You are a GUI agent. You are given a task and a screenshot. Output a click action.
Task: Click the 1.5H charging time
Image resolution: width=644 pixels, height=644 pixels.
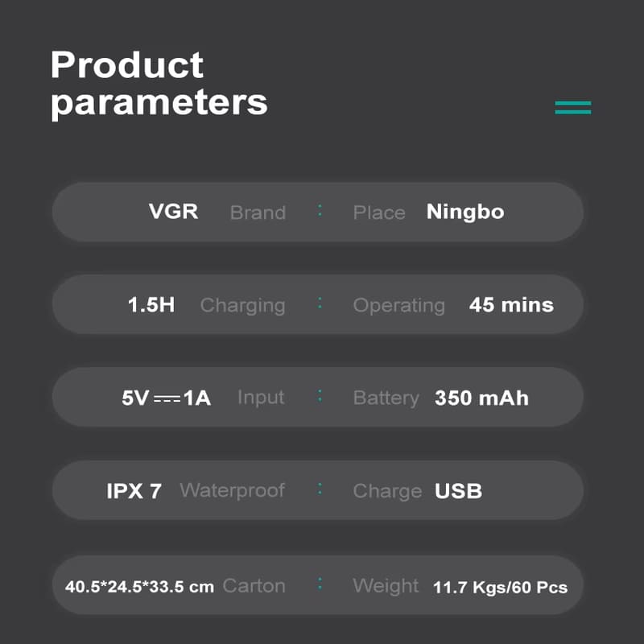pyautogui.click(x=151, y=305)
